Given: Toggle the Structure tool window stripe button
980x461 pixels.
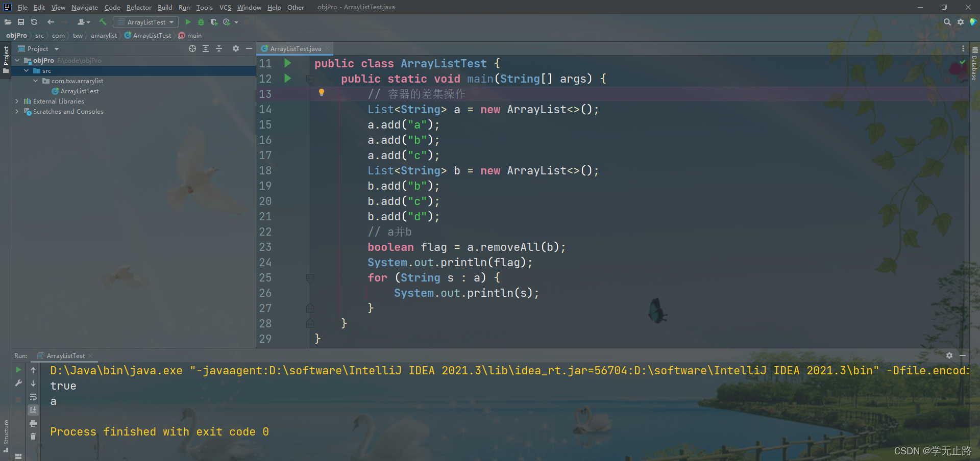Looking at the screenshot, I should [6, 436].
